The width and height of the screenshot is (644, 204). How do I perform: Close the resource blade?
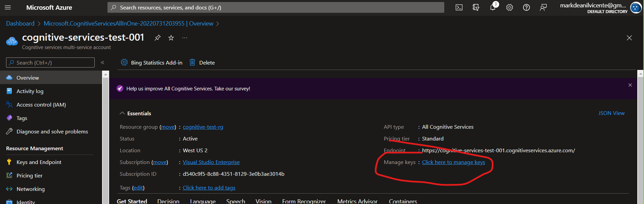(629, 38)
